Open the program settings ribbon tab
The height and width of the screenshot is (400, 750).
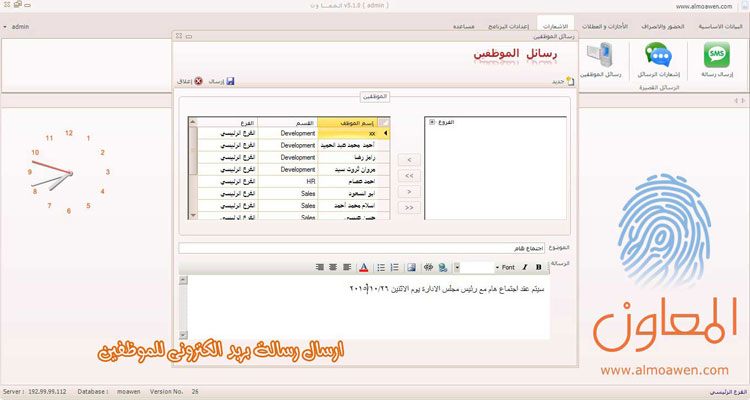coord(508,26)
